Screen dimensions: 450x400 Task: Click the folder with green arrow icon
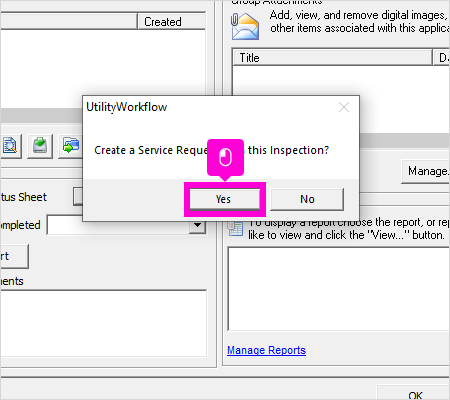[70, 146]
